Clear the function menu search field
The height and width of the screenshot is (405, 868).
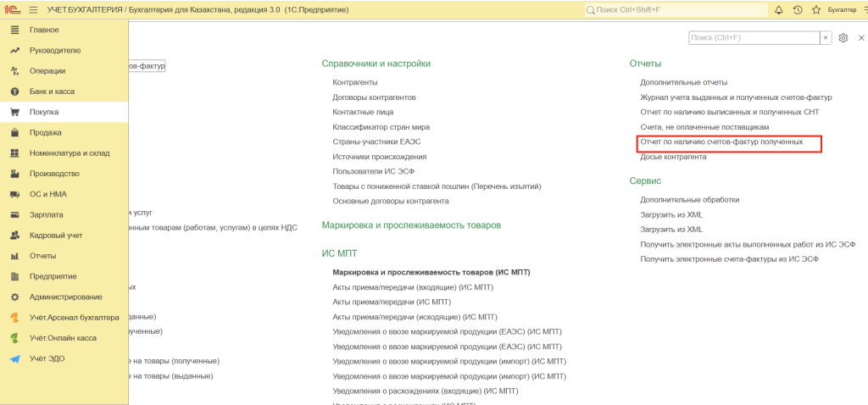[x=826, y=38]
